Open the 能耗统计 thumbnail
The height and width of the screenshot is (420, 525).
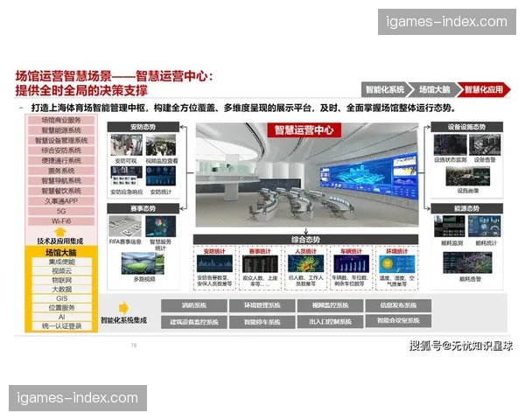[x=484, y=226]
